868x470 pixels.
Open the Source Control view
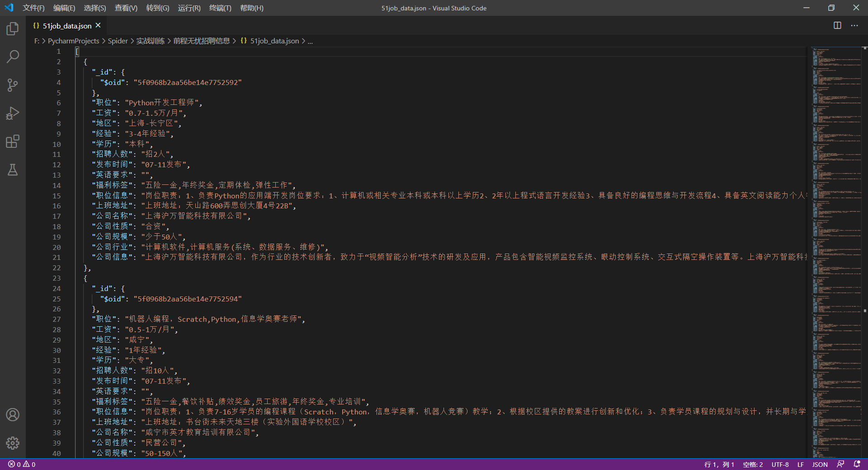(13, 85)
